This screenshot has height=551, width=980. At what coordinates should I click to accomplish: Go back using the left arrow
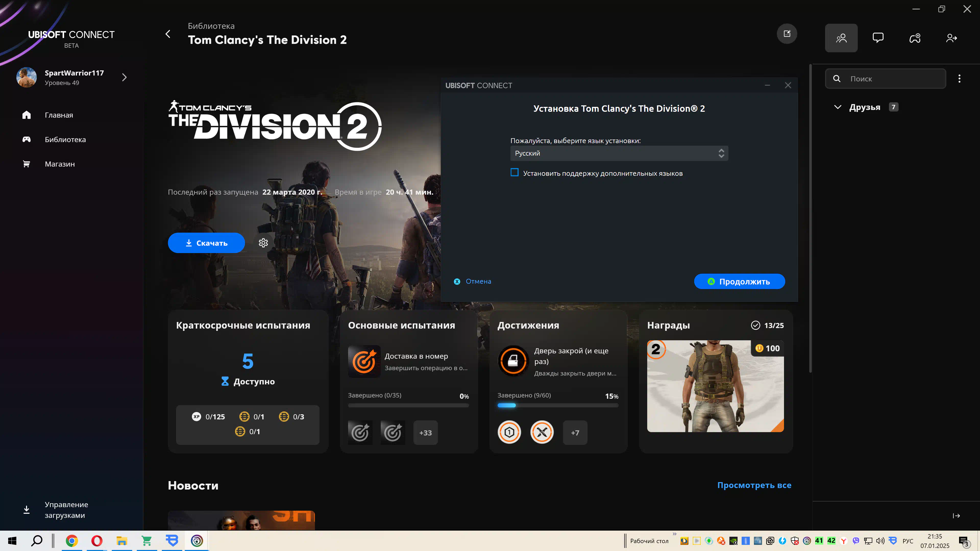168,34
